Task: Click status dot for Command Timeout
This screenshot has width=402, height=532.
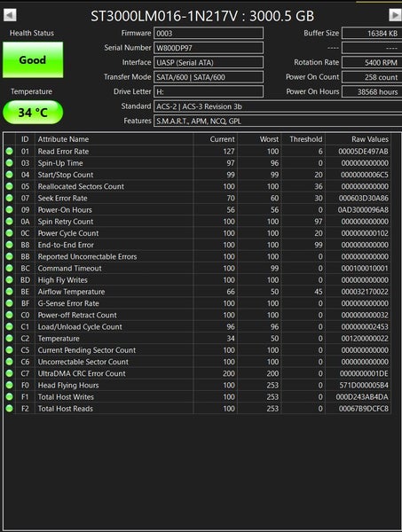Action: [10, 269]
